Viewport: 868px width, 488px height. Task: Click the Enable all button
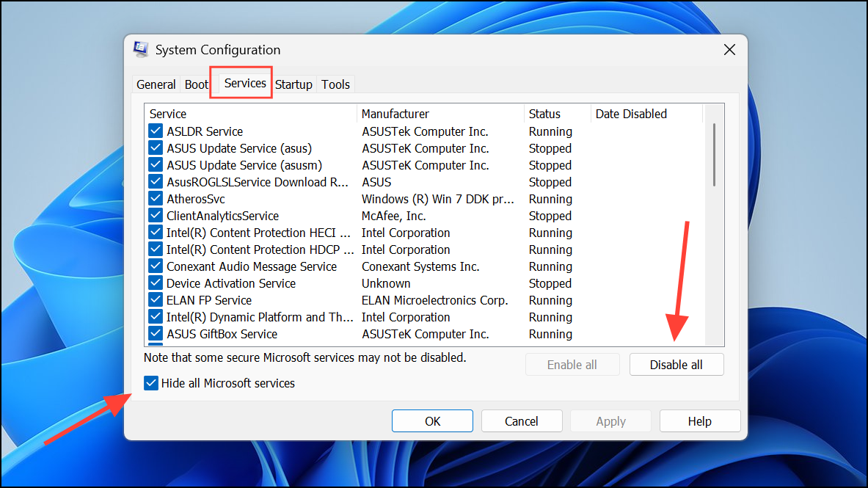[572, 365]
